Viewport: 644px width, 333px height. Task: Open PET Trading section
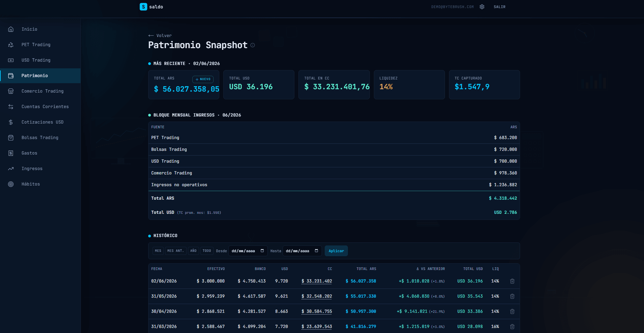click(x=40, y=45)
